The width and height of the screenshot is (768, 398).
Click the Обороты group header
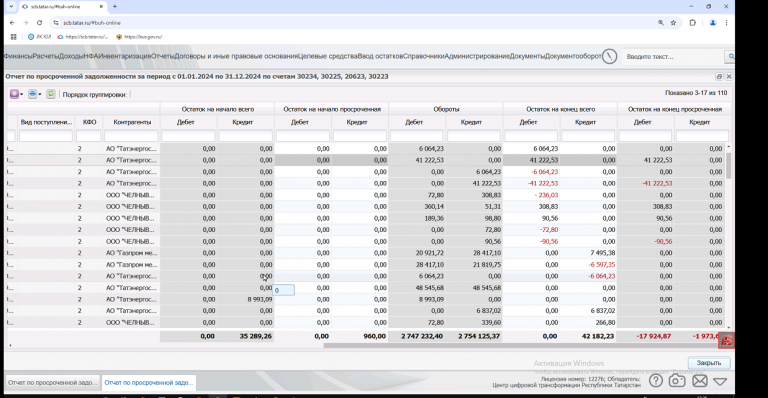tap(446, 109)
